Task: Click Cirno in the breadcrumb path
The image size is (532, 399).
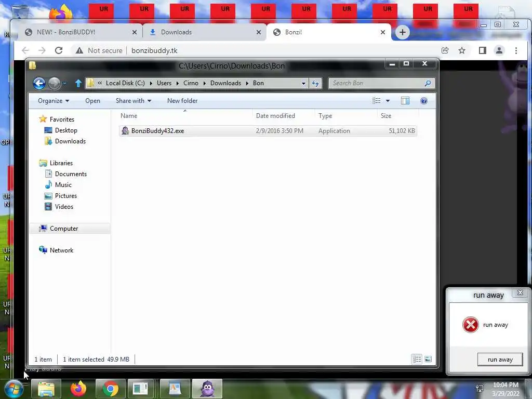Action: tap(191, 83)
